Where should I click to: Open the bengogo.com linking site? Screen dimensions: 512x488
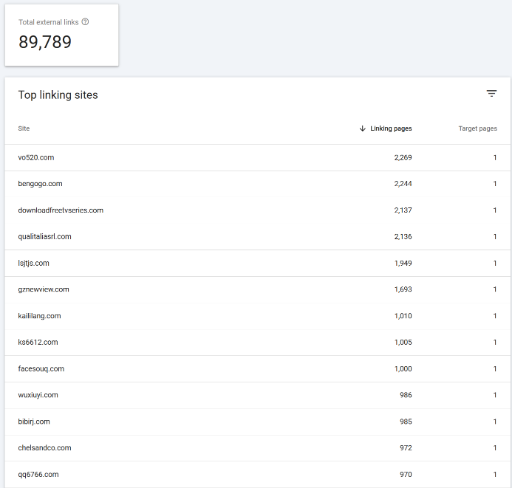click(x=257, y=184)
